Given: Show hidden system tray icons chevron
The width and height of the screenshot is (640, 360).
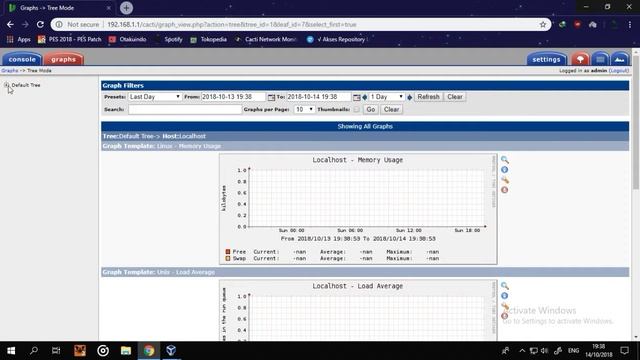Looking at the screenshot, I should [522, 351].
